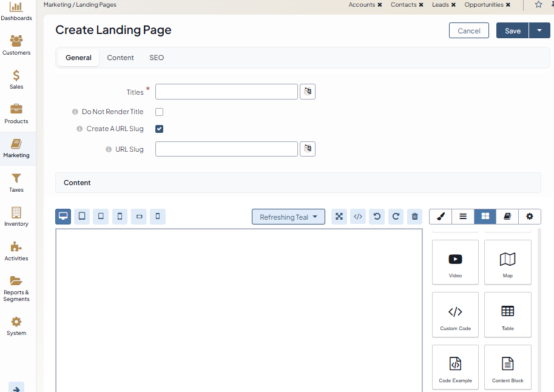Click the Titles input field

tap(226, 92)
